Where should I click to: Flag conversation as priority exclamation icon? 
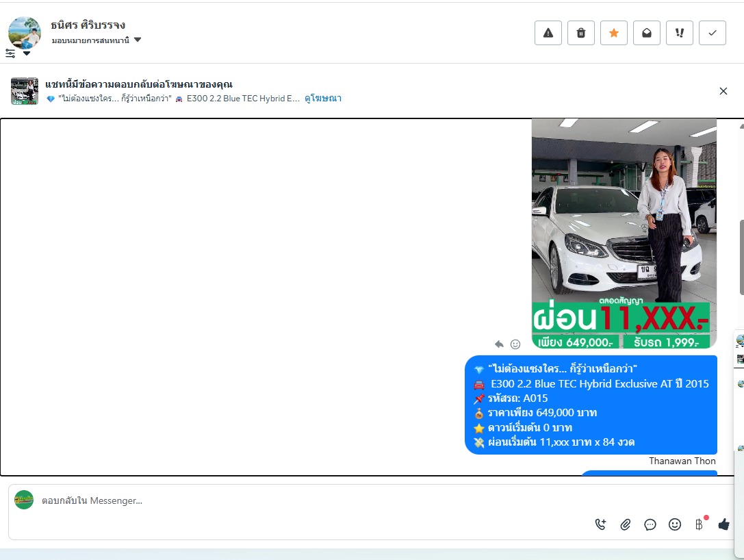[680, 33]
